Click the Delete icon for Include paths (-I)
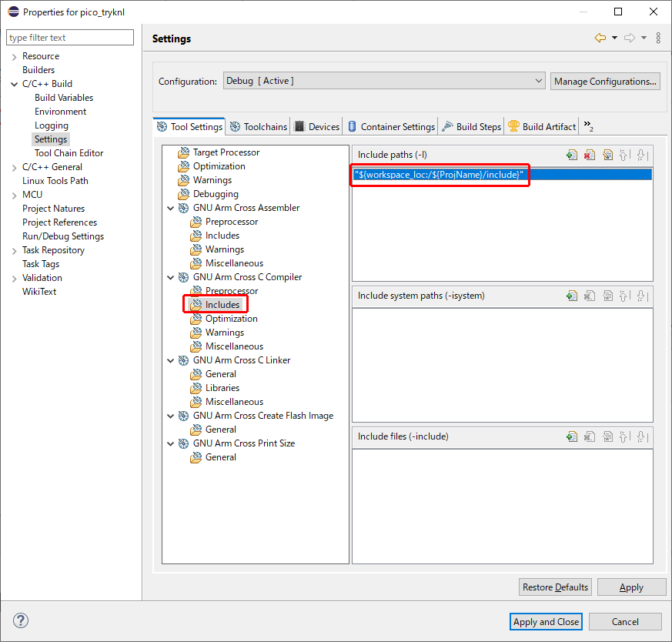Screen dimensions: 672x642 pos(589,155)
